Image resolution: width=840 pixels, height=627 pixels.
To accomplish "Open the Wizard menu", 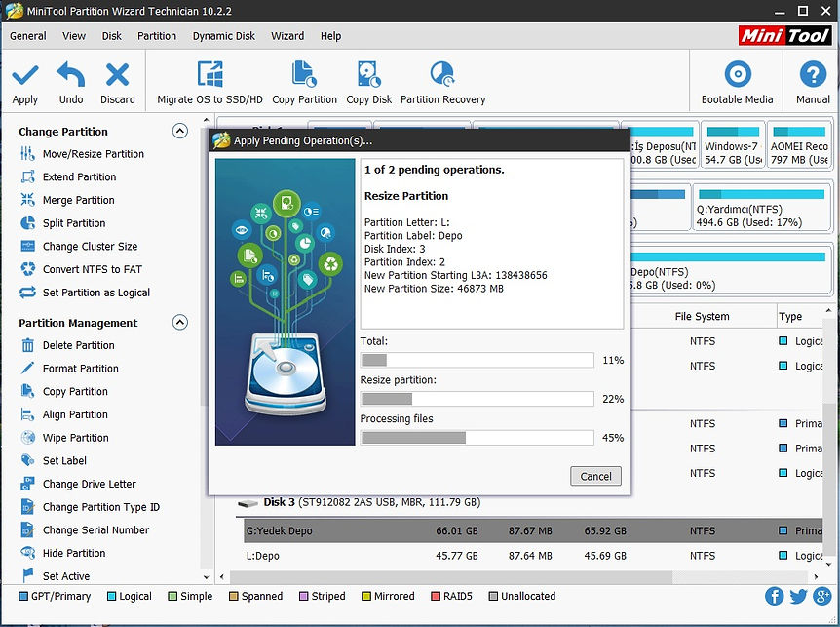I will coord(287,36).
